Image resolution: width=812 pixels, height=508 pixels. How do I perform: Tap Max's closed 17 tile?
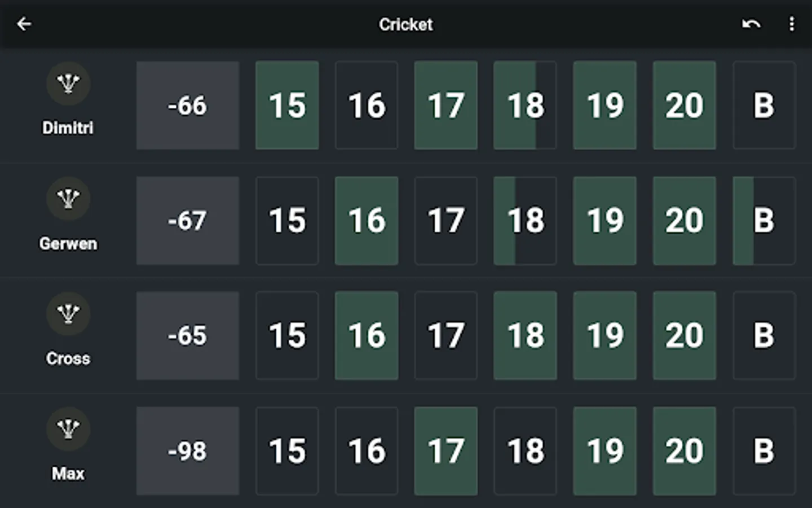(446, 451)
